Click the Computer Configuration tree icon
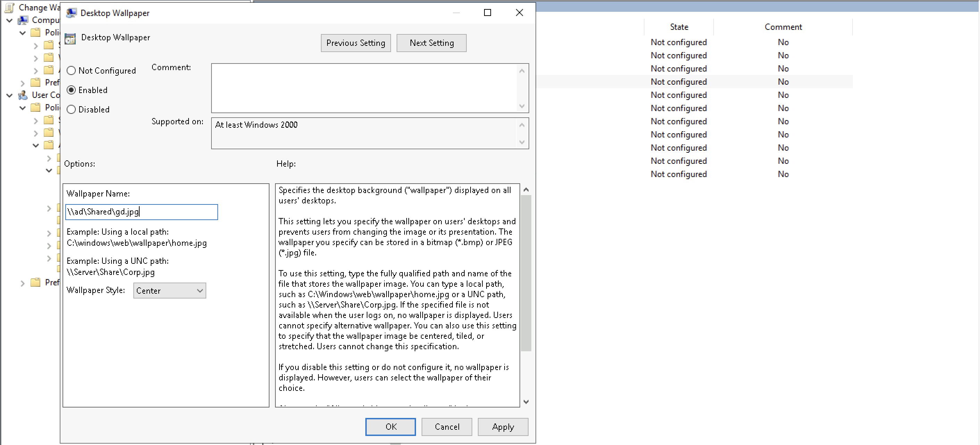This screenshot has height=445, width=980. 23,20
